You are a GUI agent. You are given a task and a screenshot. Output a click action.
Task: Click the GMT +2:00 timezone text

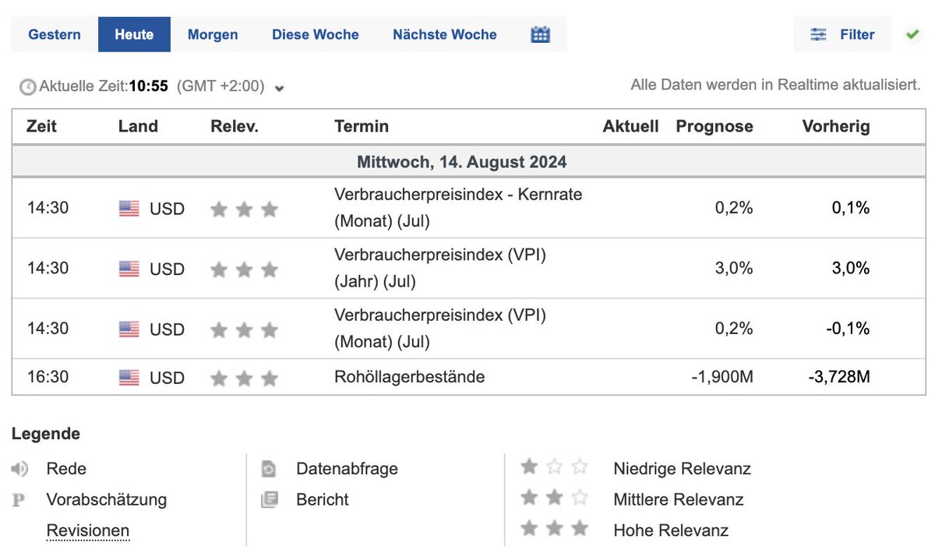pyautogui.click(x=221, y=86)
